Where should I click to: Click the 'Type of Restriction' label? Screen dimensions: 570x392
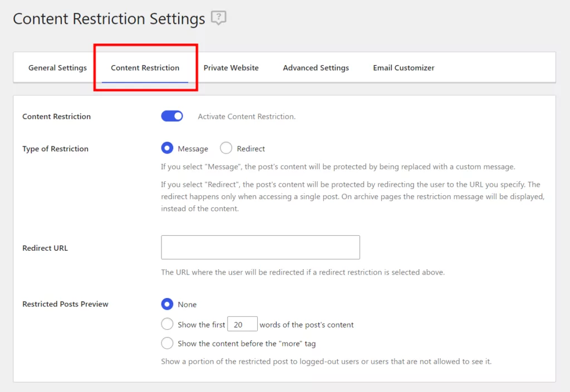(x=55, y=149)
